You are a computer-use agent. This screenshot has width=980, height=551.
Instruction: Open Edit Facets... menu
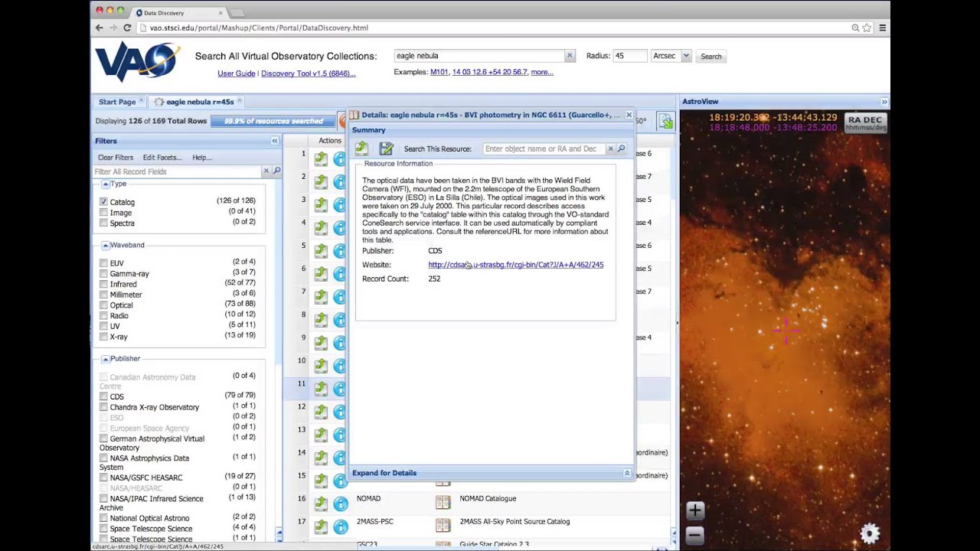tap(162, 158)
